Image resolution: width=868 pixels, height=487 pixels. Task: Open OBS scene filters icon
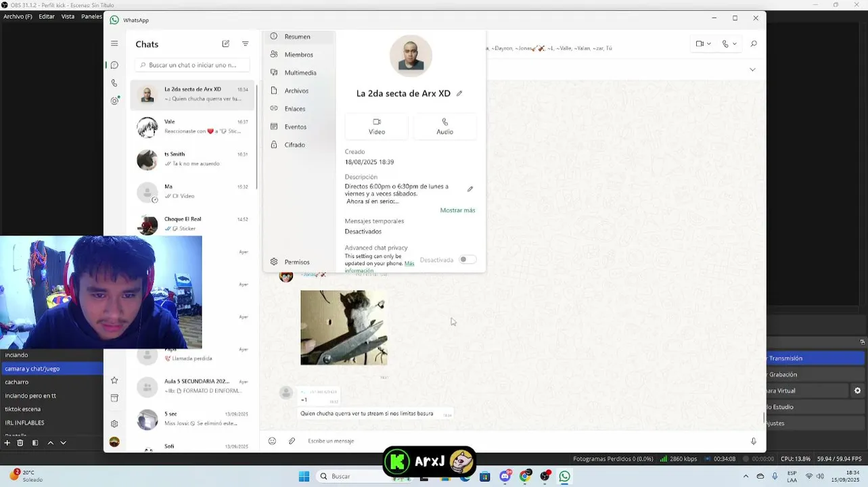(x=35, y=443)
